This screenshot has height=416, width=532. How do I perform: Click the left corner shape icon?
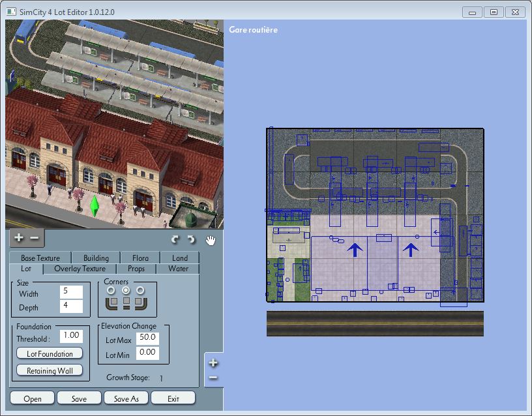tap(111, 303)
